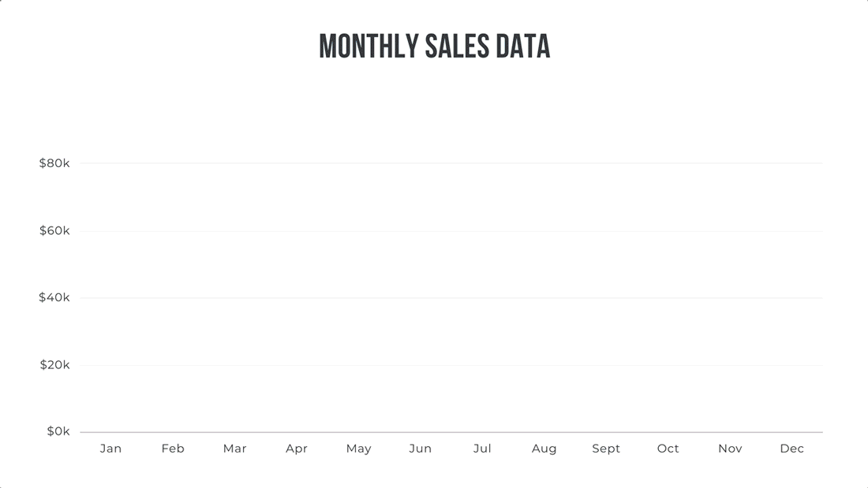The image size is (868, 488).
Task: Select the $40k y-axis label
Action: [x=54, y=298]
